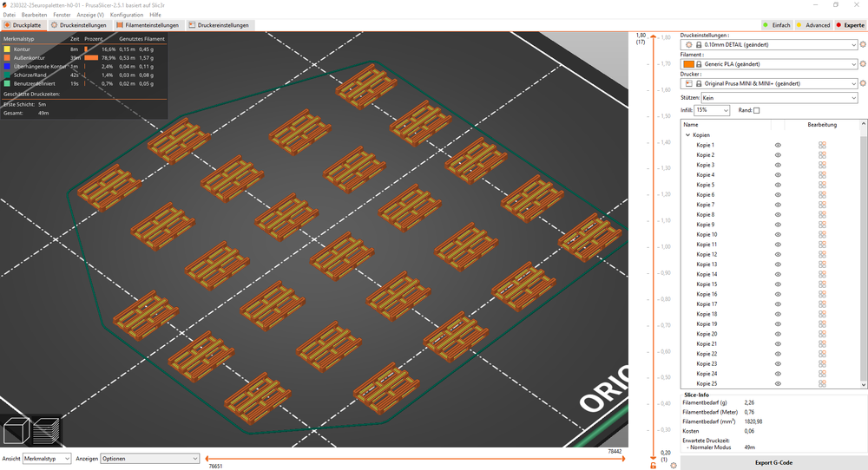Open the Infill percentage dropdown
The height and width of the screenshot is (470, 868).
point(712,111)
